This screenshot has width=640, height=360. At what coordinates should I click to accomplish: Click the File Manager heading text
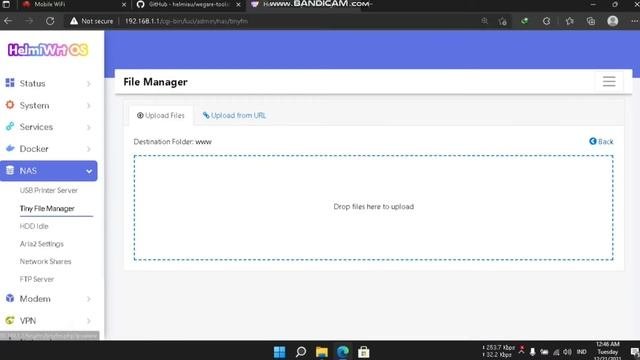[156, 82]
